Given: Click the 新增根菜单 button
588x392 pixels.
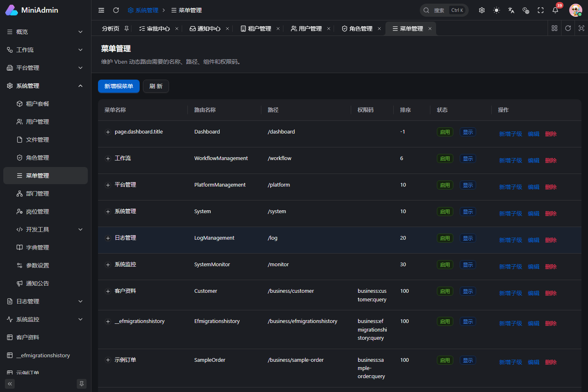Looking at the screenshot, I should [x=119, y=86].
